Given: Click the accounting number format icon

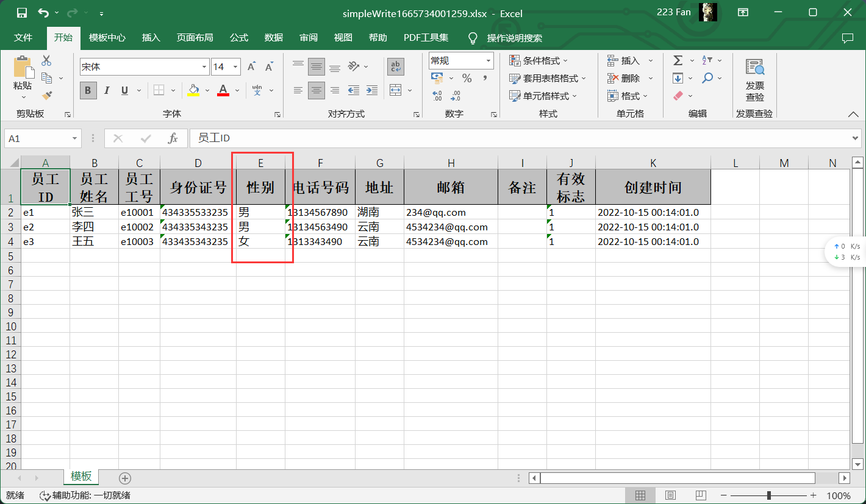Looking at the screenshot, I should point(437,78).
